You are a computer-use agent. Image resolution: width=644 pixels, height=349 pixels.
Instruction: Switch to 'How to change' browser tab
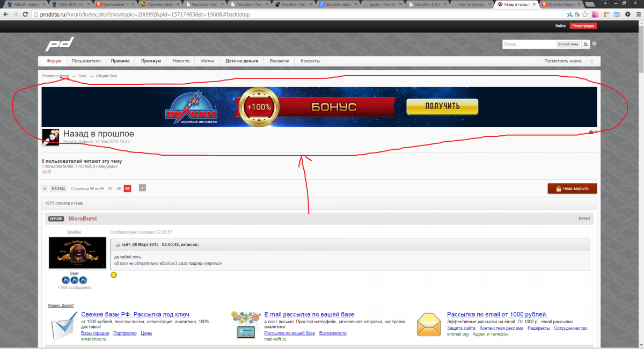[x=471, y=4]
